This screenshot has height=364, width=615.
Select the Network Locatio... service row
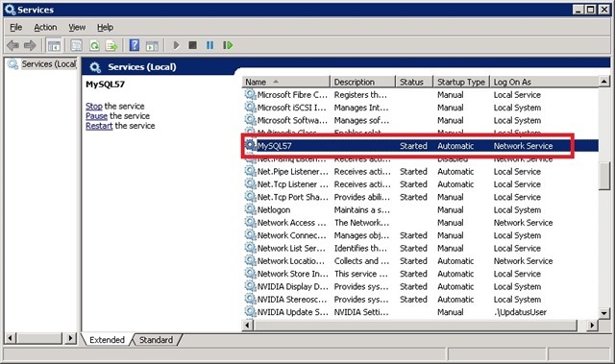click(x=421, y=260)
